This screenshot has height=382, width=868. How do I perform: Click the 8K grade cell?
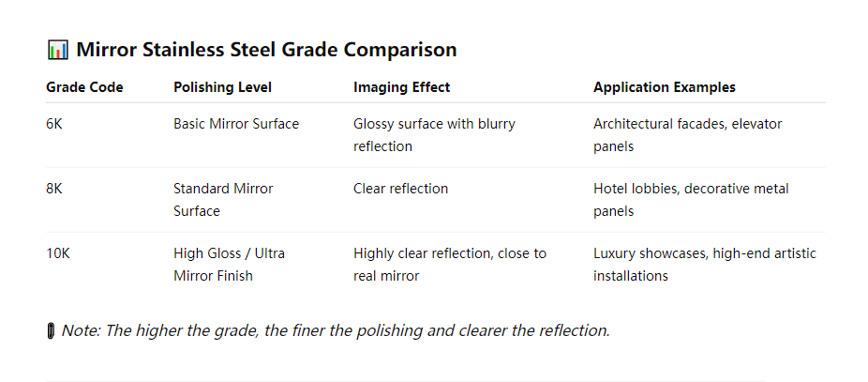point(54,189)
